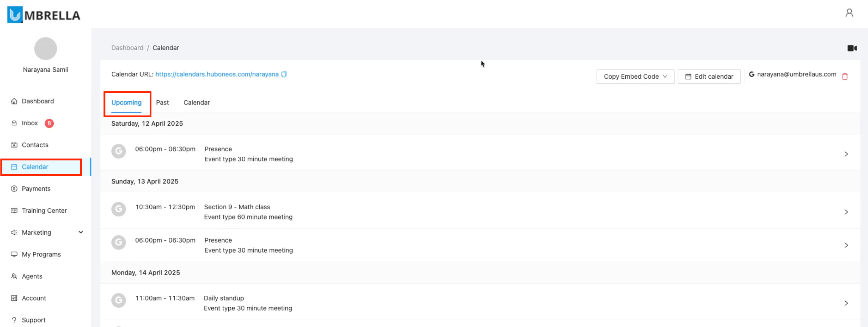Open the Payments sidebar item
This screenshot has height=327, width=868.
click(x=36, y=189)
